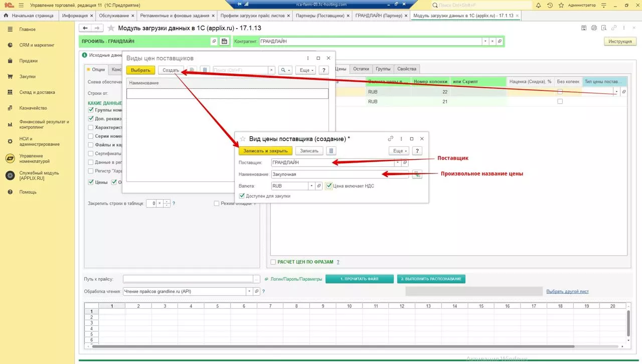Go back with left arrow button
The width and height of the screenshot is (642, 364).
(x=85, y=28)
